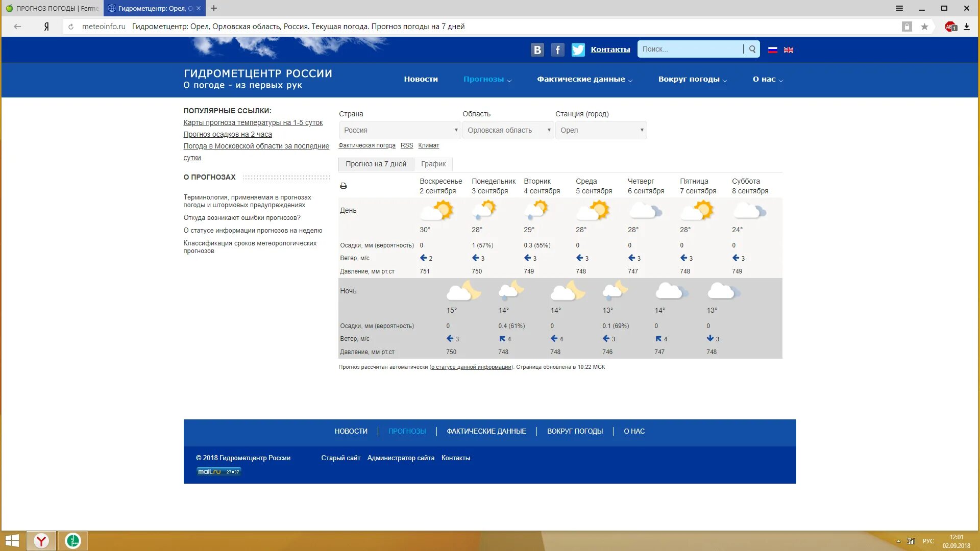Open Прогноз осадков на 2 часа link
This screenshot has width=980, height=551.
228,134
